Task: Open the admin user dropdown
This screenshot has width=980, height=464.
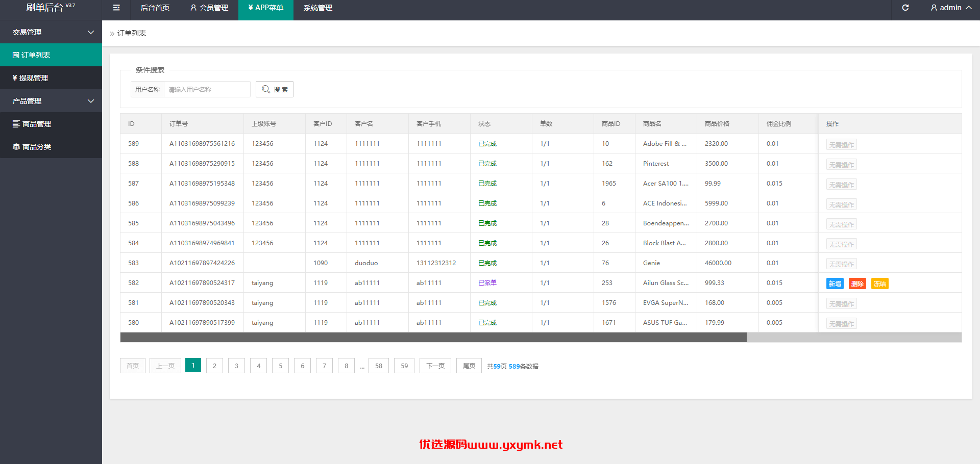Action: [x=951, y=8]
